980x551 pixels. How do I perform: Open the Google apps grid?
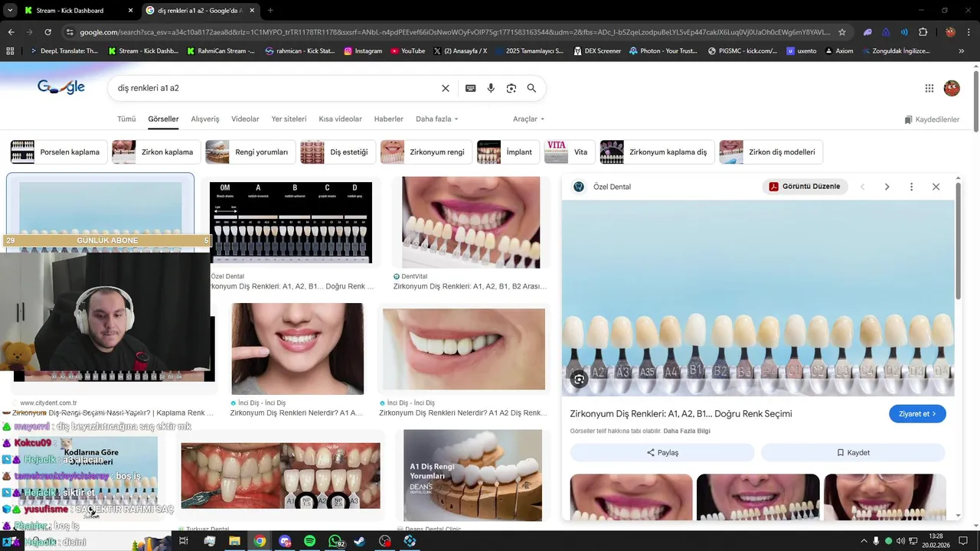pyautogui.click(x=929, y=88)
